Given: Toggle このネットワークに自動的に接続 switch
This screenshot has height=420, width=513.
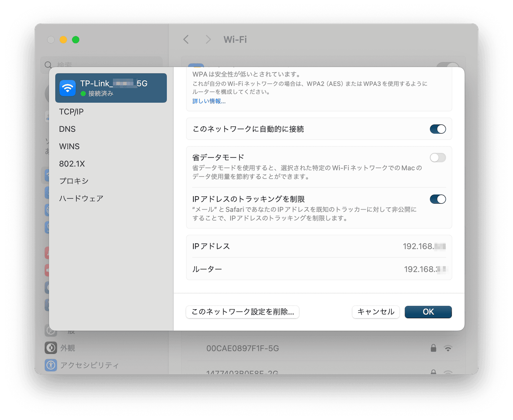Looking at the screenshot, I should pos(438,129).
